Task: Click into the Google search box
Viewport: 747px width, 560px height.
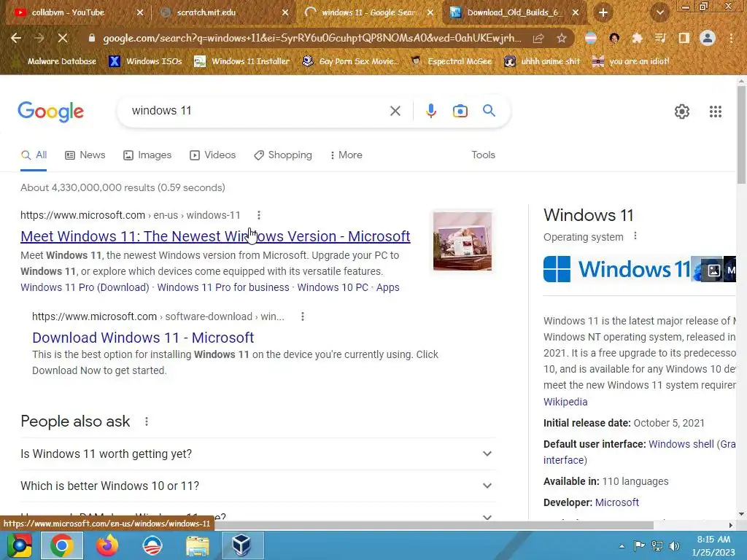Action: 258,111
